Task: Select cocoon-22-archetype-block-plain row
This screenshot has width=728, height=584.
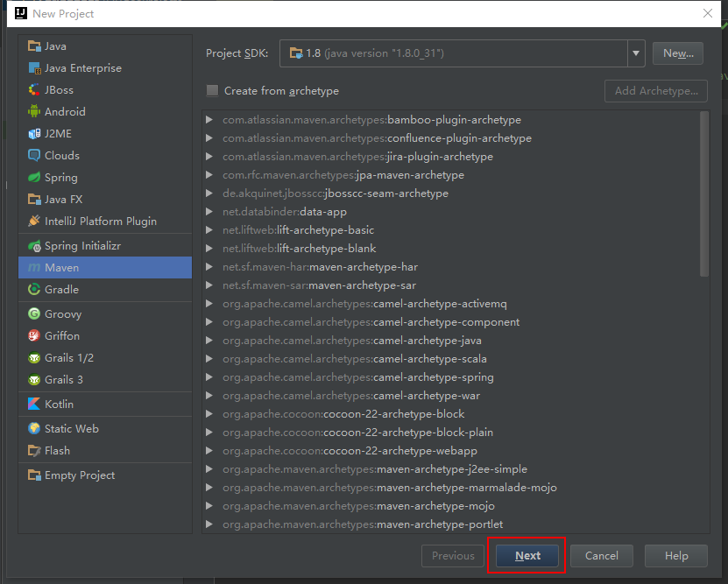Action: [x=456, y=433]
